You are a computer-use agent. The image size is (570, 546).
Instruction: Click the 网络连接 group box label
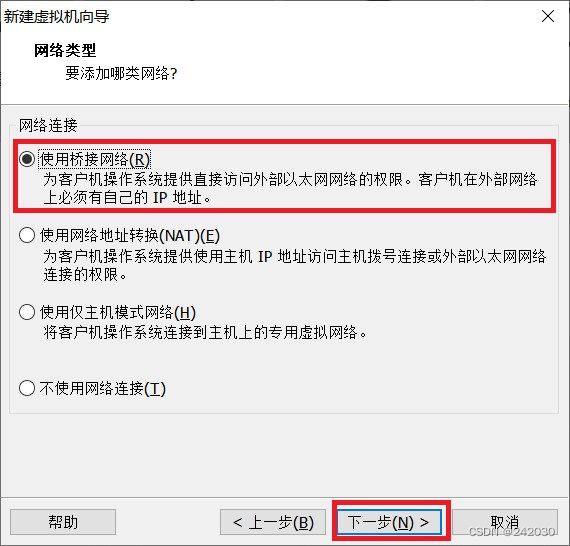pos(48,125)
